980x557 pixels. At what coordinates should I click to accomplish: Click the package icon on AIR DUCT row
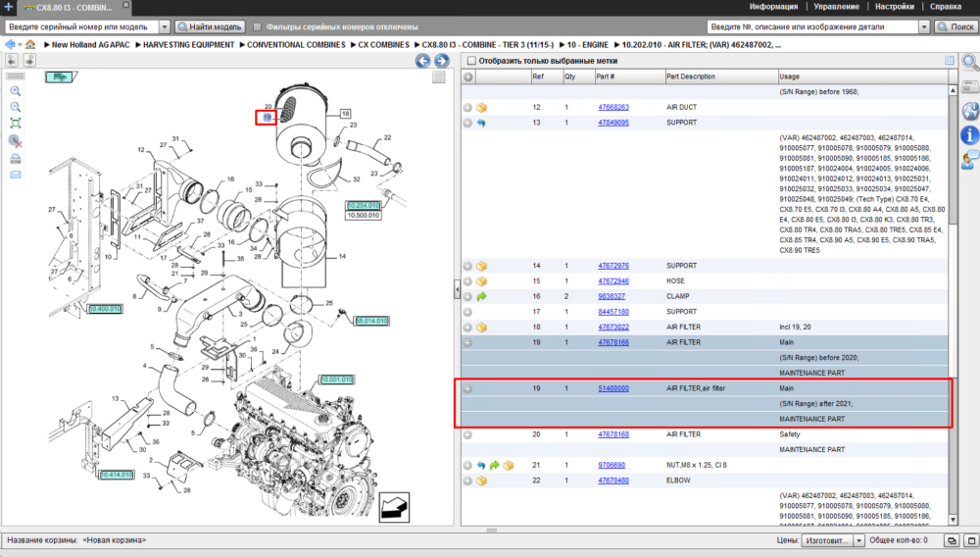pyautogui.click(x=482, y=108)
